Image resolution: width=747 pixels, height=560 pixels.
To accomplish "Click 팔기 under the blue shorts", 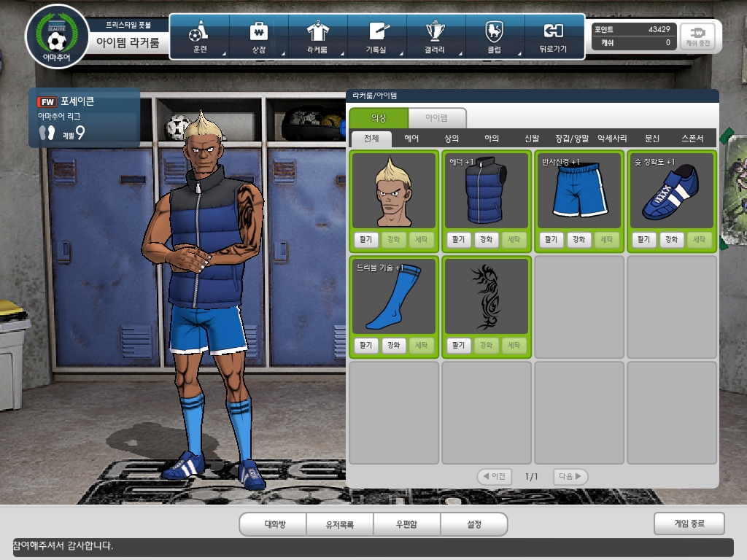I will (x=551, y=240).
